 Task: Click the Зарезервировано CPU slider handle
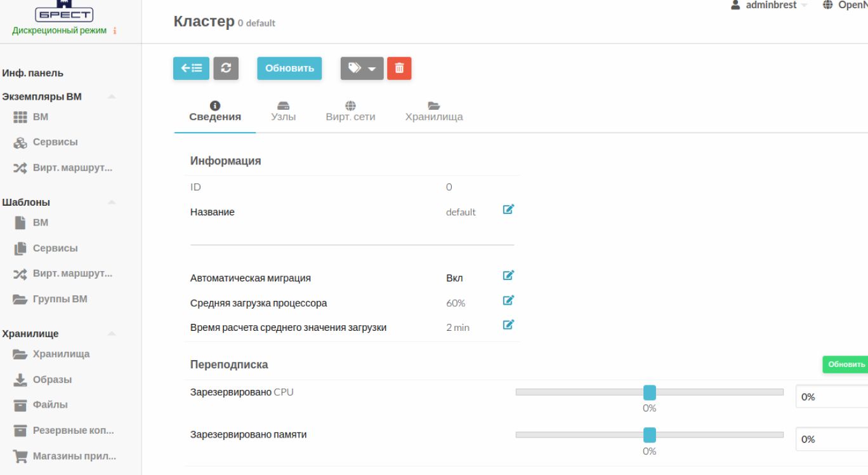[649, 392]
